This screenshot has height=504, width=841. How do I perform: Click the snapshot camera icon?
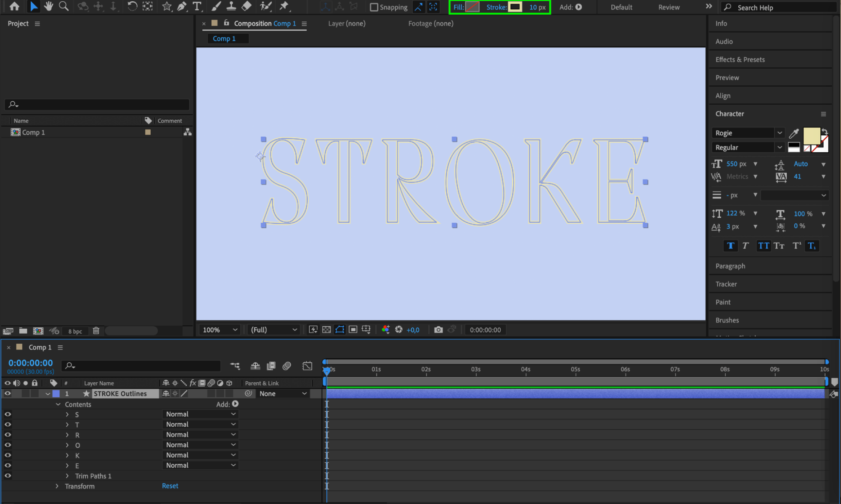pos(438,330)
